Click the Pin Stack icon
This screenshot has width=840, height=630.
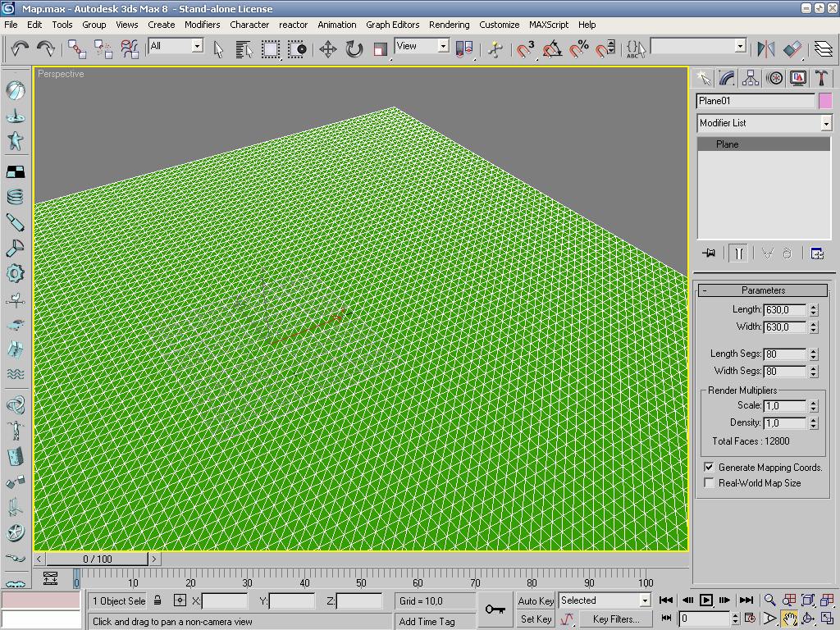pos(709,253)
